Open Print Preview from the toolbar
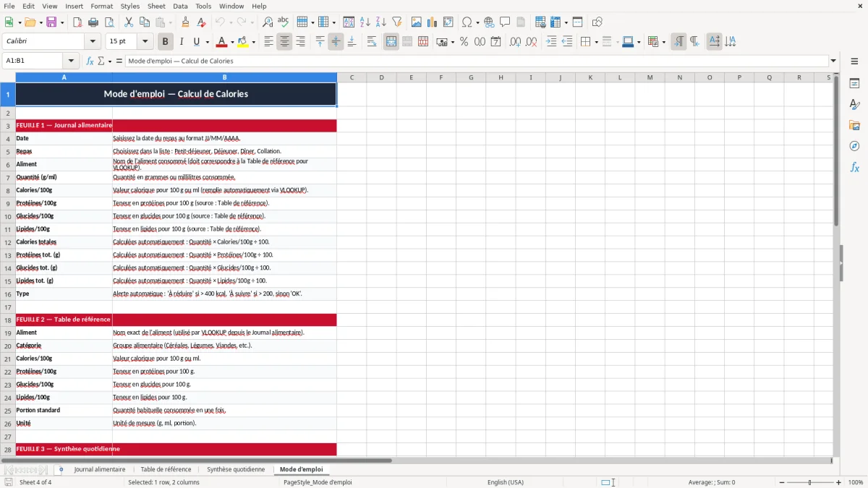This screenshot has width=868, height=488. (x=109, y=22)
